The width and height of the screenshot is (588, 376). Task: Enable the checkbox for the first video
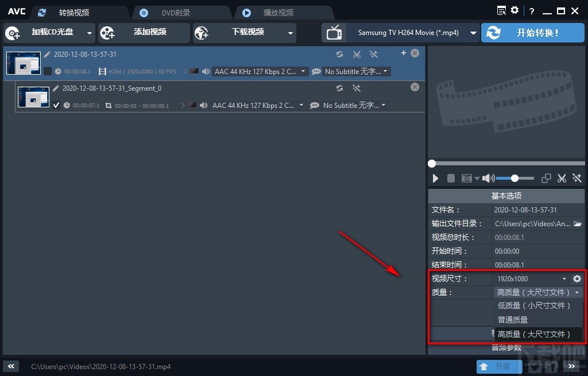coord(49,71)
